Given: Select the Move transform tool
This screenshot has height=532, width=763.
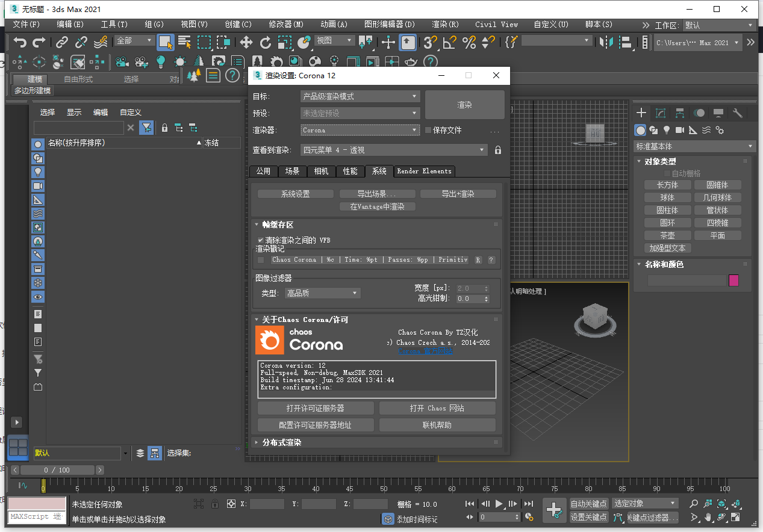Looking at the screenshot, I should (x=246, y=42).
